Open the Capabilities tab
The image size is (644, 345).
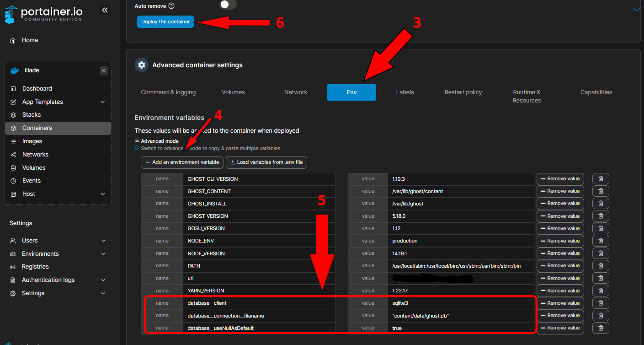(596, 92)
